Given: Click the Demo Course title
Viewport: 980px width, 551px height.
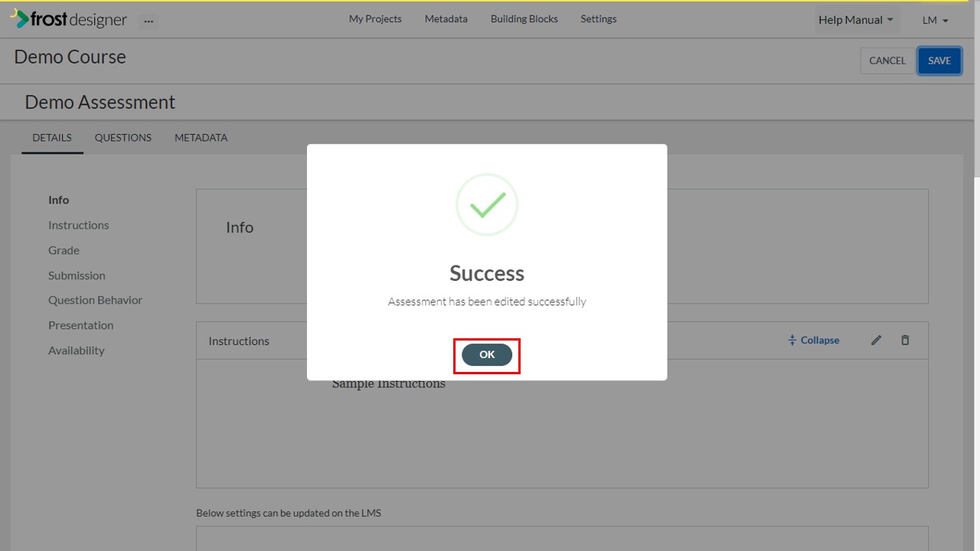Looking at the screenshot, I should [70, 57].
